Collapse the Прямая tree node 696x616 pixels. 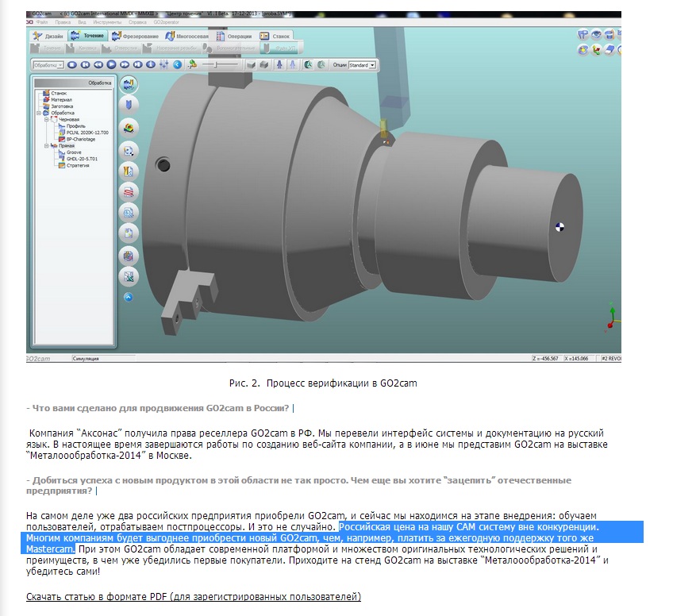(46, 146)
